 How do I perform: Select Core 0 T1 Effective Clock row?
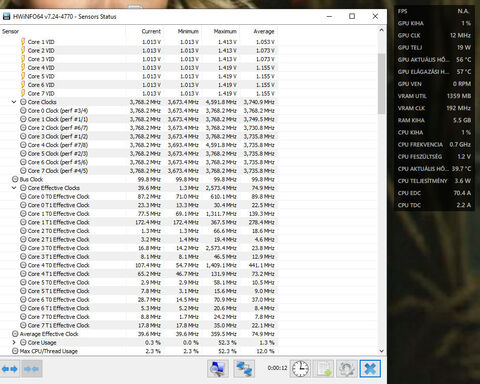[139, 205]
